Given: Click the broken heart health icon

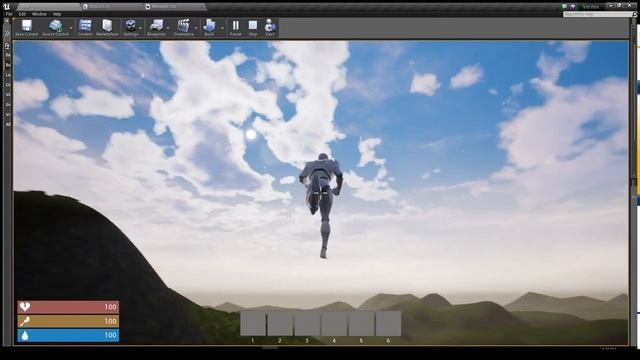Looking at the screenshot, I should click(x=25, y=307).
